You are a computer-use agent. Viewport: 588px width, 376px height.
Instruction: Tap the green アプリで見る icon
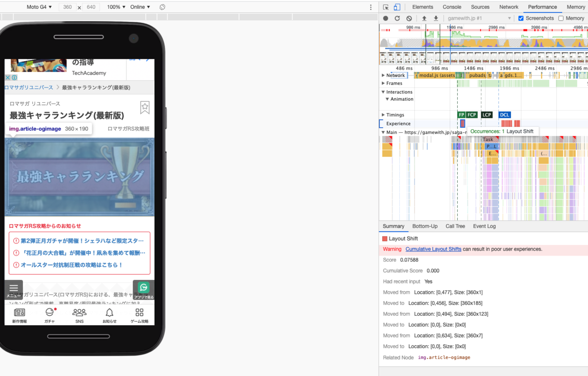144,289
